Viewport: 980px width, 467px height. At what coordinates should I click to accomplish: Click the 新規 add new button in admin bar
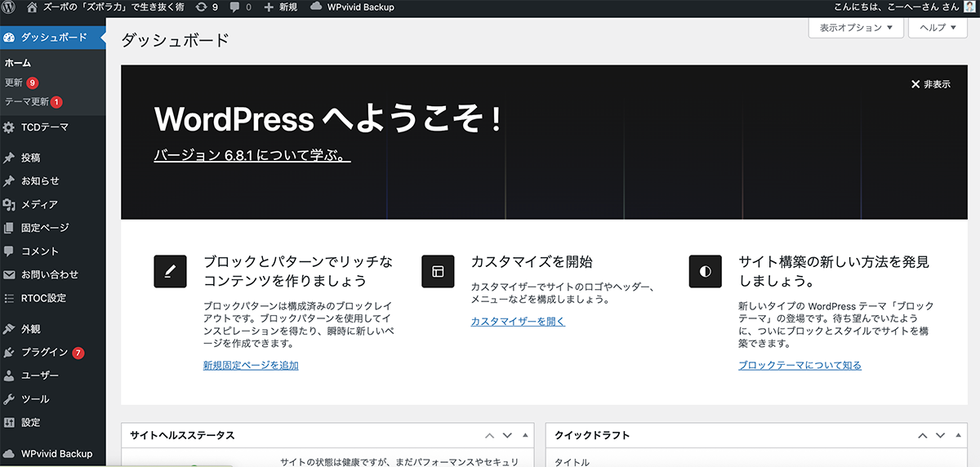(x=281, y=7)
